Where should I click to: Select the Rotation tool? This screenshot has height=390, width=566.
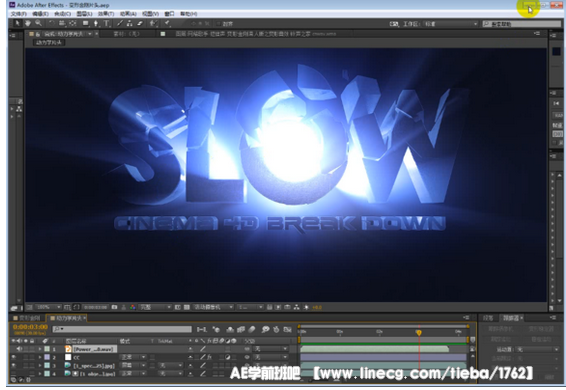(51, 23)
